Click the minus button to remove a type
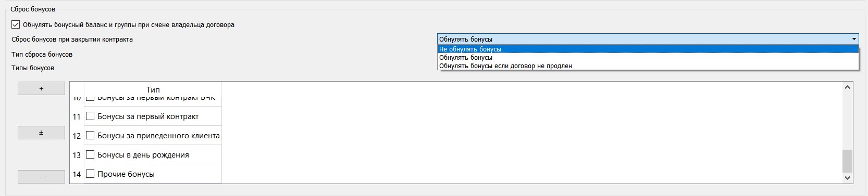The width and height of the screenshot is (868, 196). [41, 177]
